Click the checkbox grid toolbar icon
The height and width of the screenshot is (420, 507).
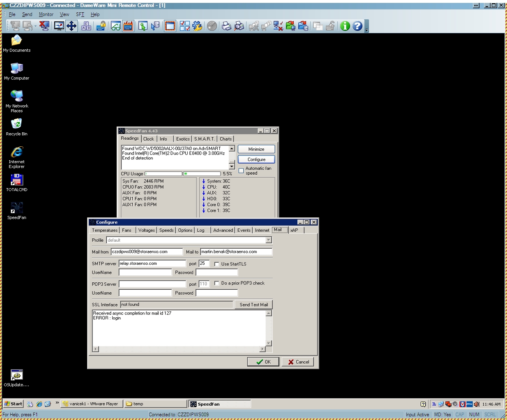click(x=185, y=26)
